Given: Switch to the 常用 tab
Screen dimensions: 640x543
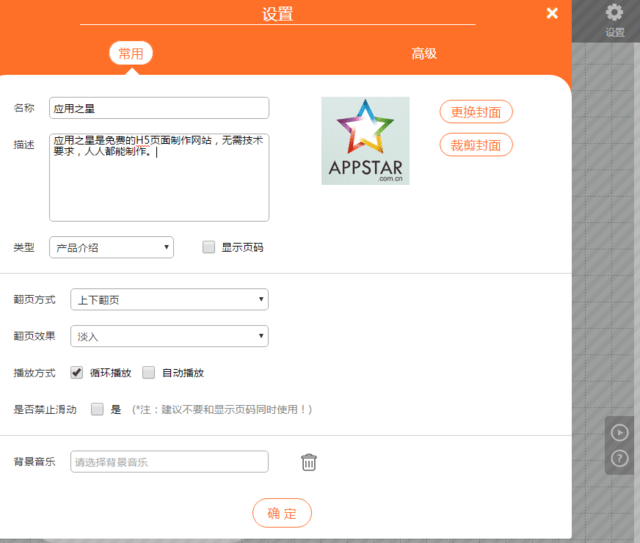Looking at the screenshot, I should (131, 53).
